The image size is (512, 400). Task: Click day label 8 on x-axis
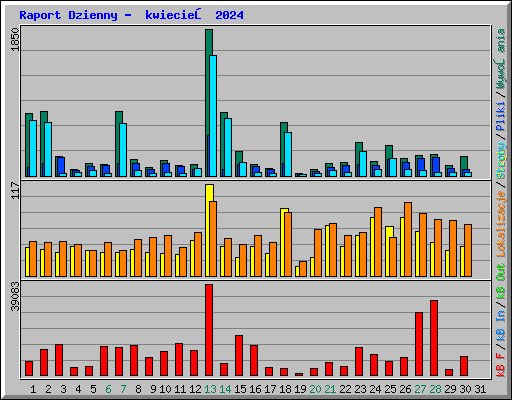[138, 389]
